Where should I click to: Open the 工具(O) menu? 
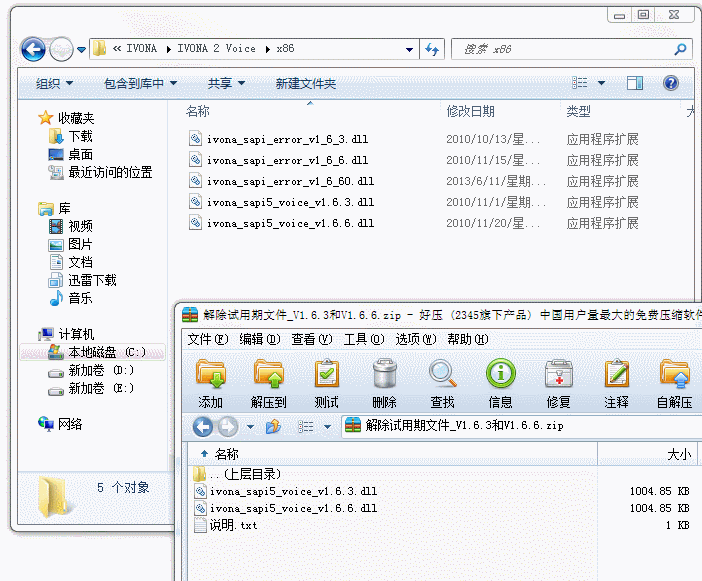point(364,339)
